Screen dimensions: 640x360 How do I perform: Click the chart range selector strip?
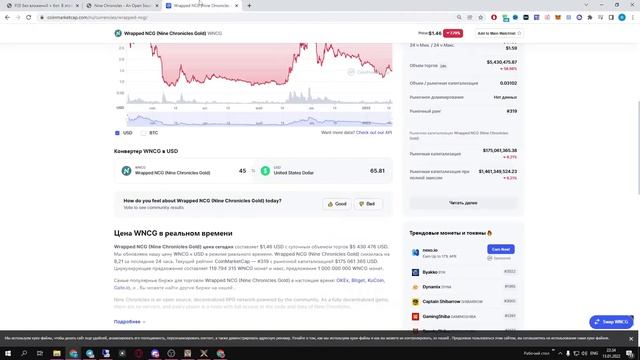[260, 120]
